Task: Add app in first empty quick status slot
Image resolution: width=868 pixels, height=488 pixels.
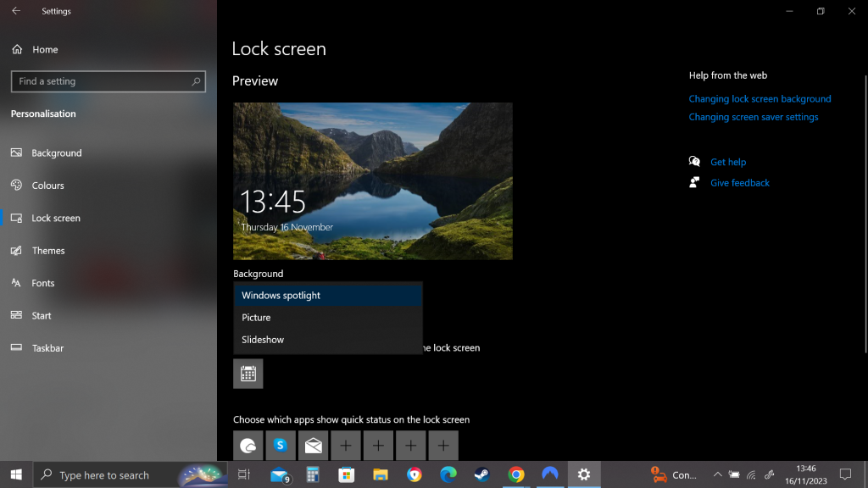Action: click(346, 446)
